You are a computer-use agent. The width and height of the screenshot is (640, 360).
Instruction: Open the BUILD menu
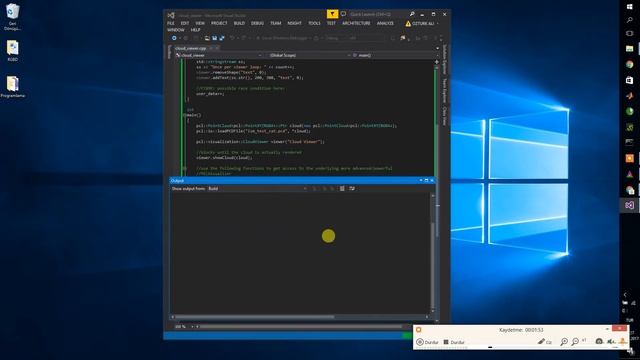pos(239,23)
